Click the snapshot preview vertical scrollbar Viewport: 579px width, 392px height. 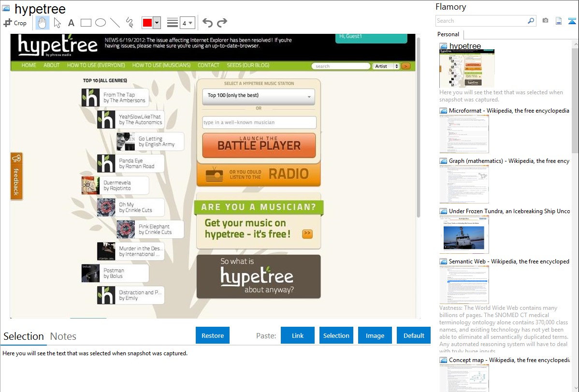click(418, 128)
